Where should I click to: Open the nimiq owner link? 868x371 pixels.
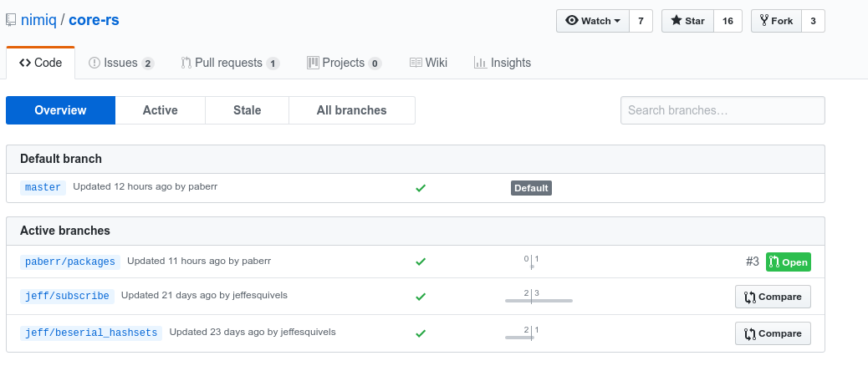point(38,20)
